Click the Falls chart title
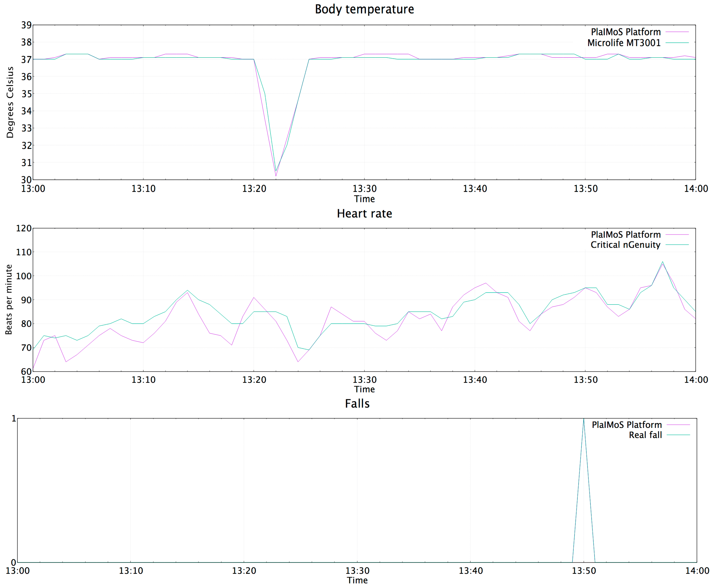This screenshot has width=713, height=588. pyautogui.click(x=357, y=404)
